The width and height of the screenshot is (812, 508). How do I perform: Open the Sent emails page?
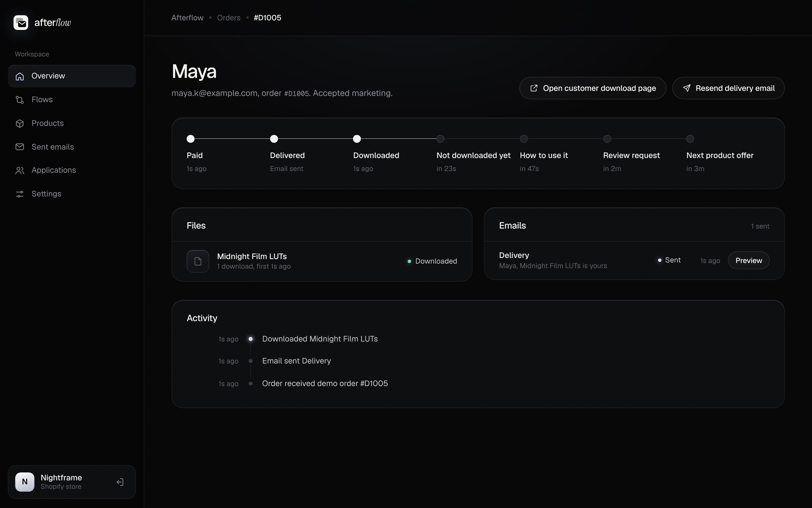coord(72,147)
